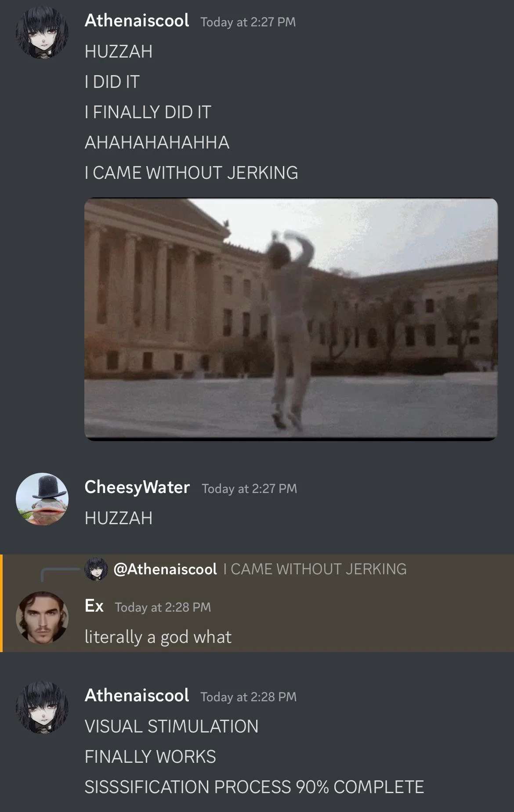Click the Athenaiscool username at the top
Image resolution: width=514 pixels, height=812 pixels.
(x=137, y=21)
